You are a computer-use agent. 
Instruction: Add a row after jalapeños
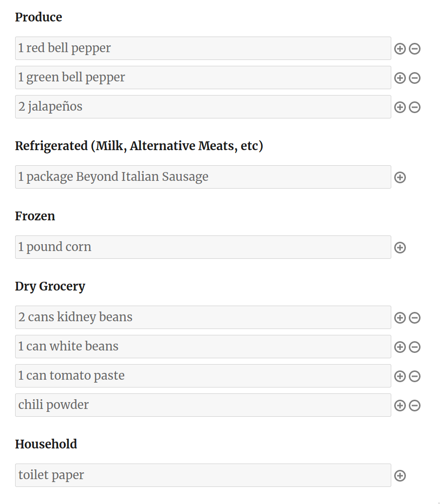pyautogui.click(x=400, y=107)
